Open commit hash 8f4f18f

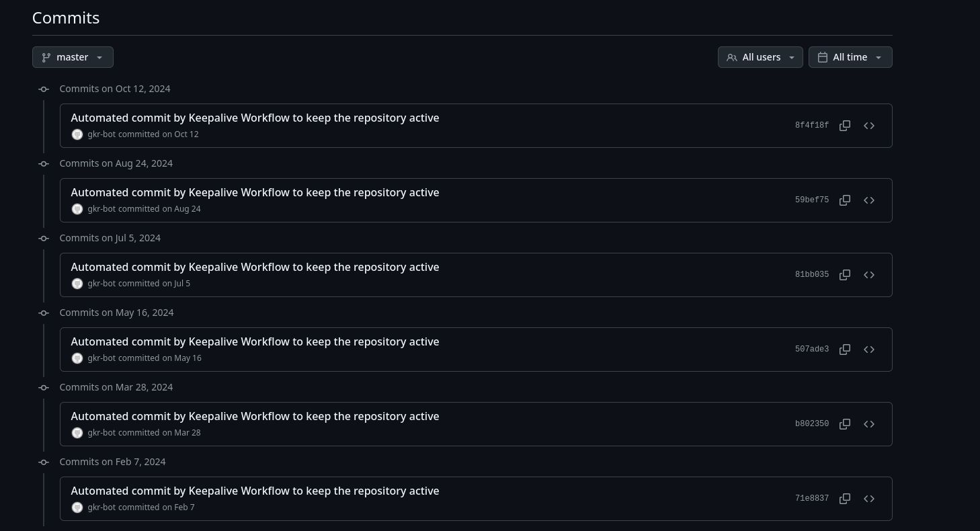pyautogui.click(x=812, y=126)
